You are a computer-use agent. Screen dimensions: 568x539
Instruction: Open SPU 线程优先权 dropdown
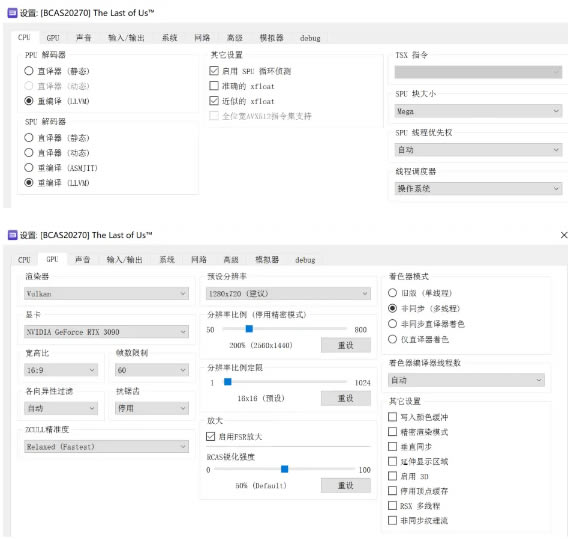point(478,150)
